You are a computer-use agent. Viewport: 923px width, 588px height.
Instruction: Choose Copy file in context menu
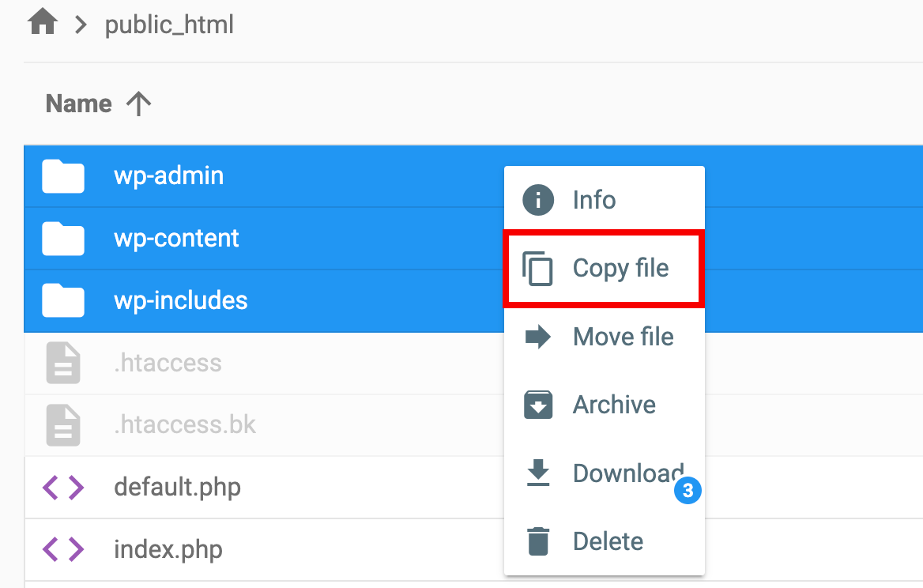620,268
